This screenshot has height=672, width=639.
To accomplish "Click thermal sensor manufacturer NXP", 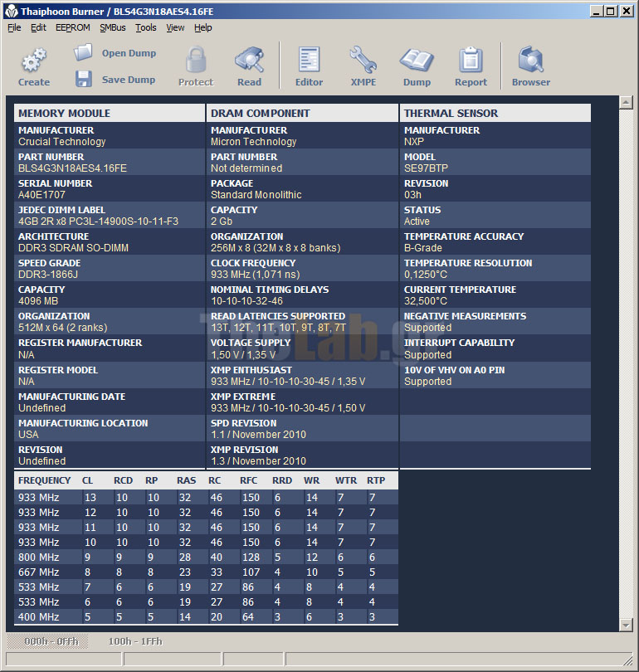I will pos(414,142).
